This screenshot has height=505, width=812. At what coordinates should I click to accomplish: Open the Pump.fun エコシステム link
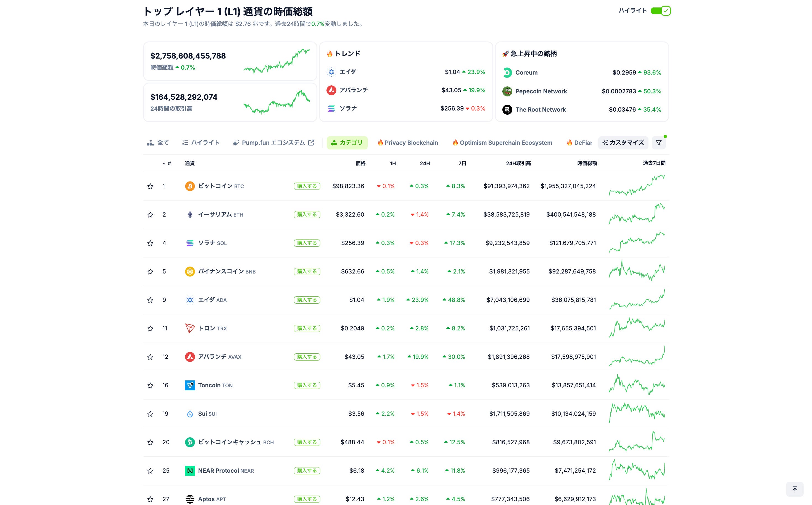point(273,143)
